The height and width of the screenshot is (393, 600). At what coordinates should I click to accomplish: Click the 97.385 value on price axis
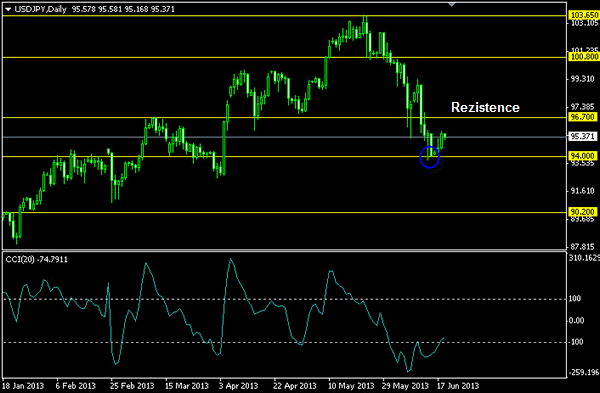click(582, 107)
